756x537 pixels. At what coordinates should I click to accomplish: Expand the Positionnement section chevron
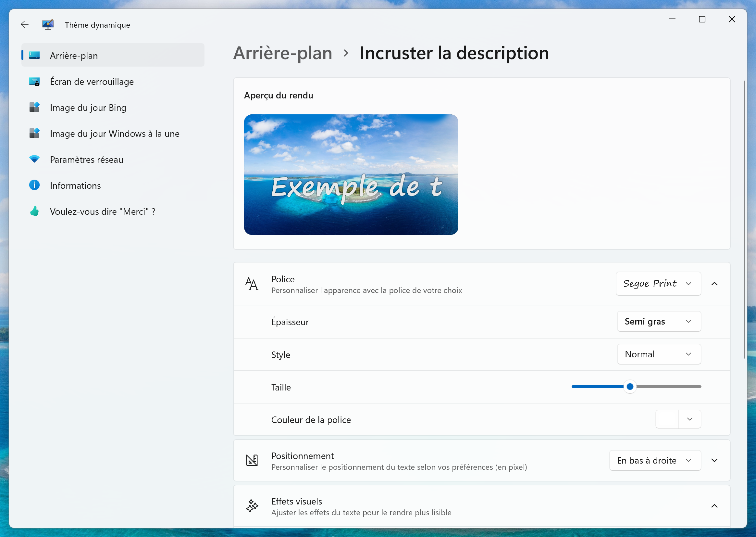click(715, 460)
